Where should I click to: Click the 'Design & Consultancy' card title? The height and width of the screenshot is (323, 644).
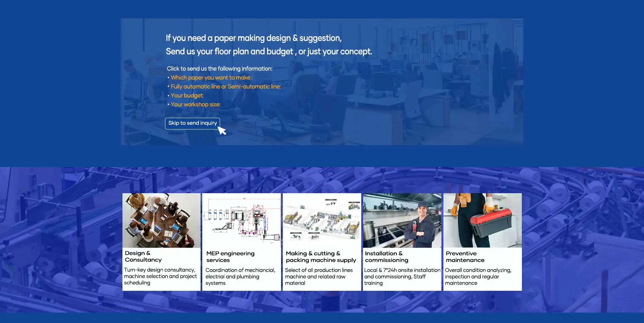click(x=143, y=257)
